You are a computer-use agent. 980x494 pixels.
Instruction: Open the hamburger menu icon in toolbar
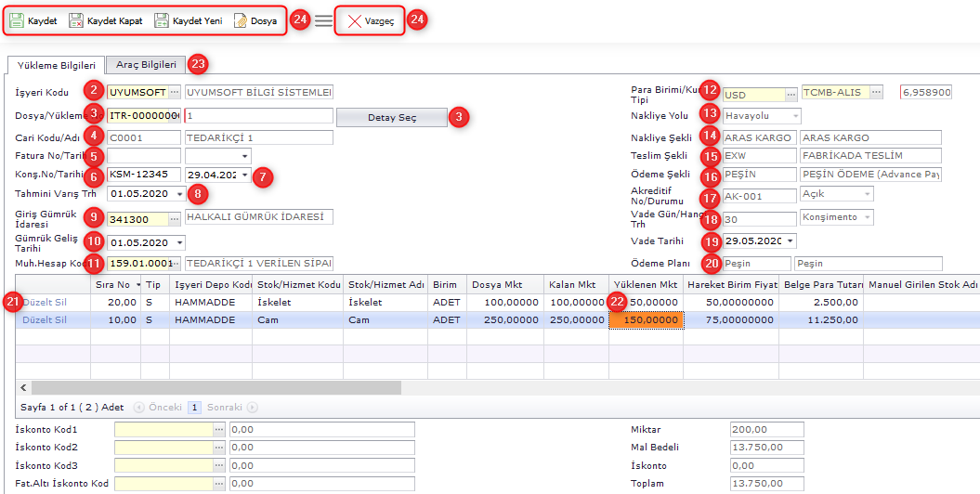point(323,20)
